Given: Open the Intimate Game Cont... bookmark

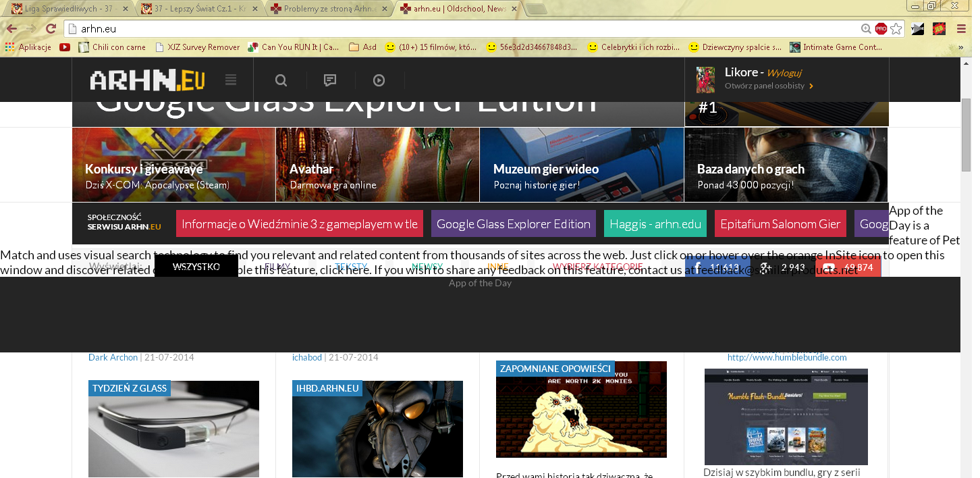Looking at the screenshot, I should 836,47.
